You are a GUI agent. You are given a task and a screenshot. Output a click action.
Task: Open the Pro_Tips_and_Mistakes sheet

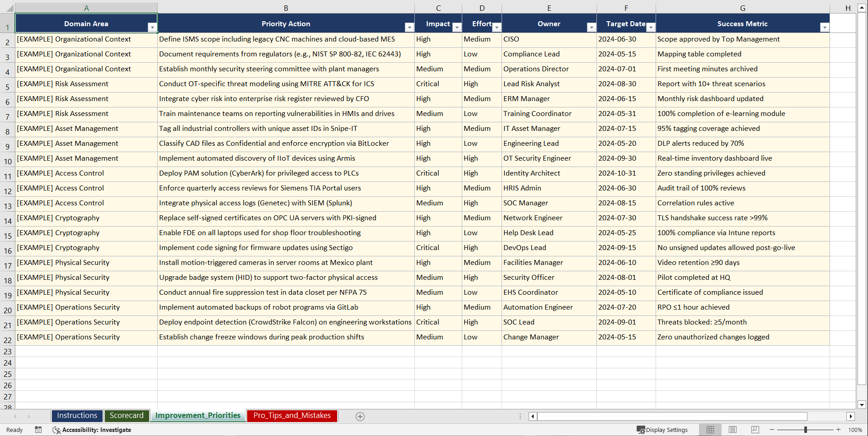[x=291, y=416]
